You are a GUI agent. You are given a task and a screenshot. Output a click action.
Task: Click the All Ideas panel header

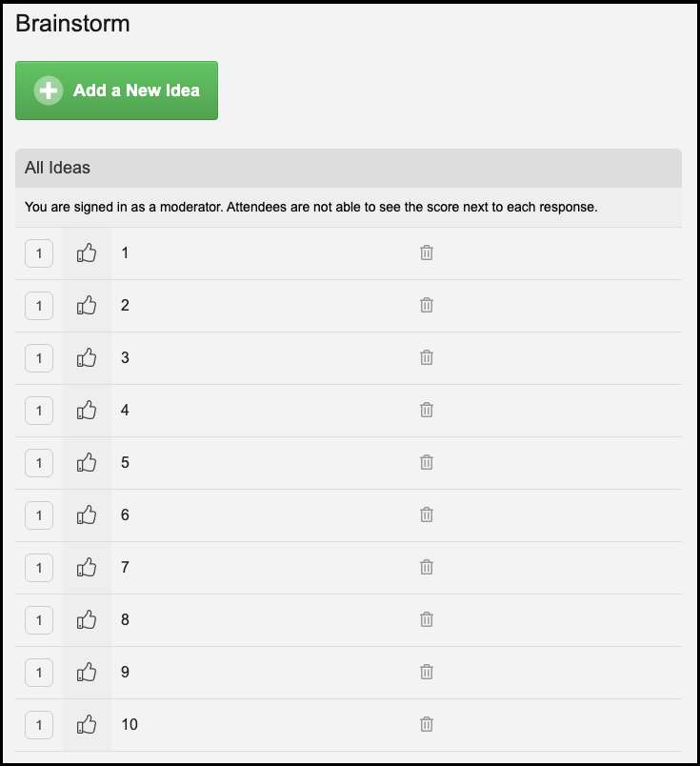coord(349,168)
